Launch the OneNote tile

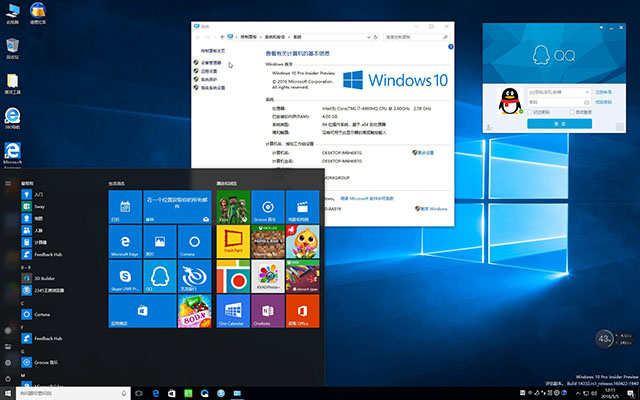pyautogui.click(x=267, y=310)
